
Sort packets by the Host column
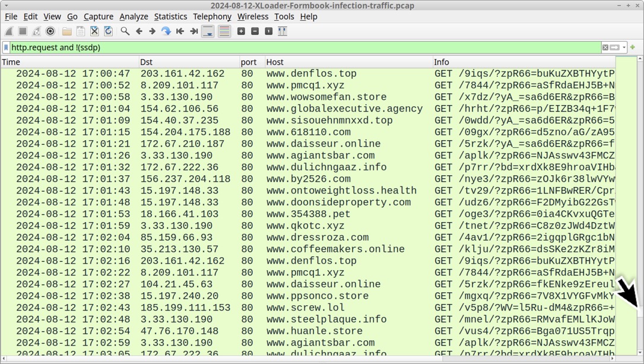(x=348, y=62)
